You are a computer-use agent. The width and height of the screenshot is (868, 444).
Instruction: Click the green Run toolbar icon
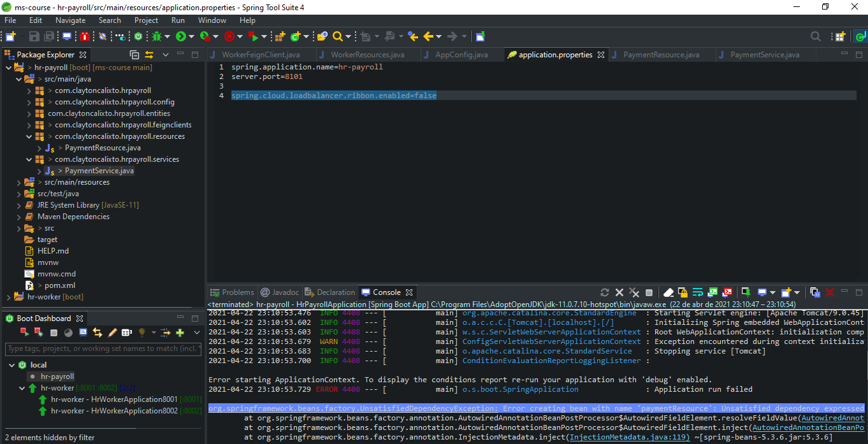pos(181,36)
